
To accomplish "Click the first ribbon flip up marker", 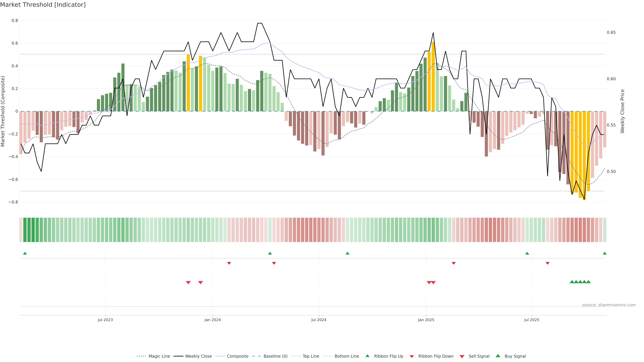I will 25,253.
